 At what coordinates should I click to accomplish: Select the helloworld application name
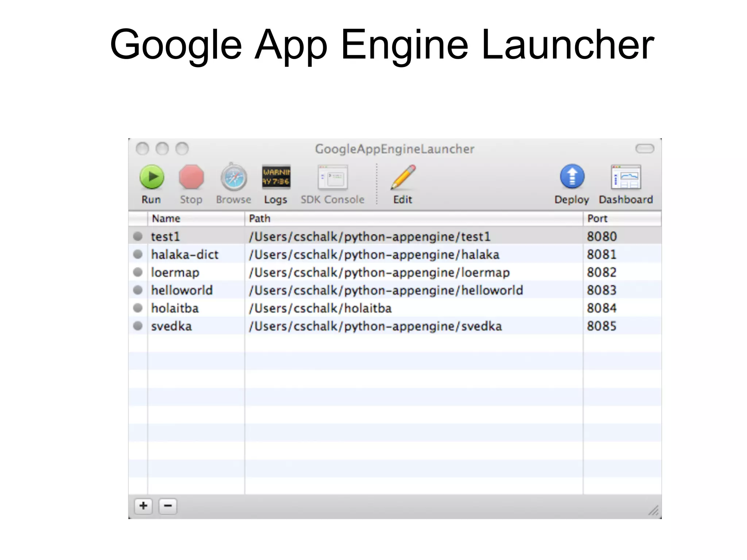coord(182,290)
